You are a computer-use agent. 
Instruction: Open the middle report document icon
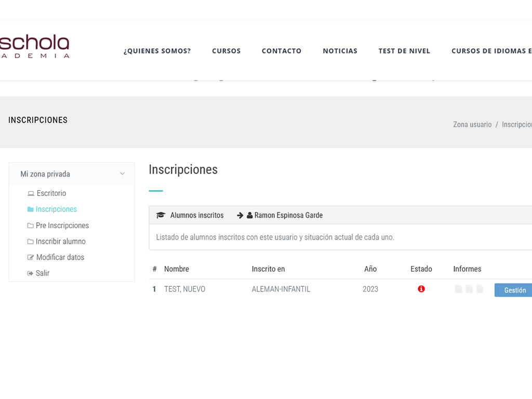click(469, 289)
